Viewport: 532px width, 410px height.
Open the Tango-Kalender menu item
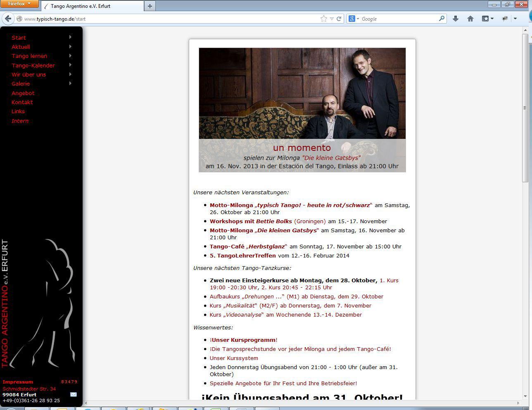coord(33,65)
